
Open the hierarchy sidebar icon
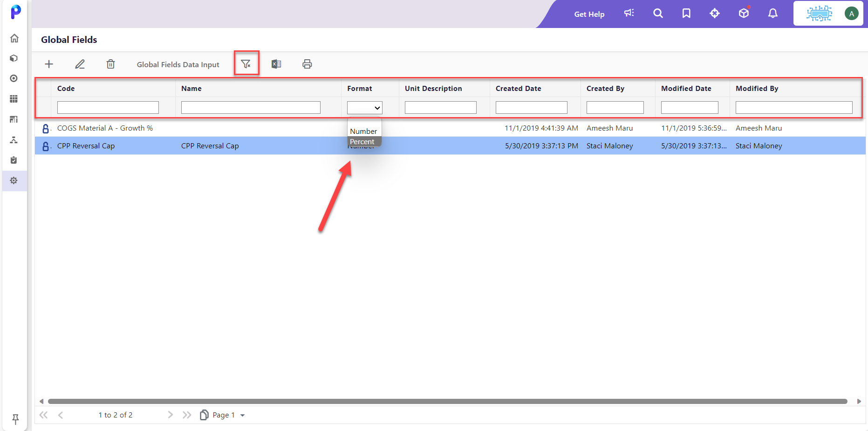14,140
